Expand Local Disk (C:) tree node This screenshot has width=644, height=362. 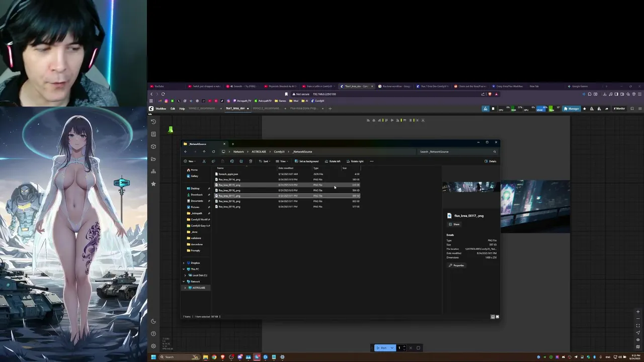(186, 276)
